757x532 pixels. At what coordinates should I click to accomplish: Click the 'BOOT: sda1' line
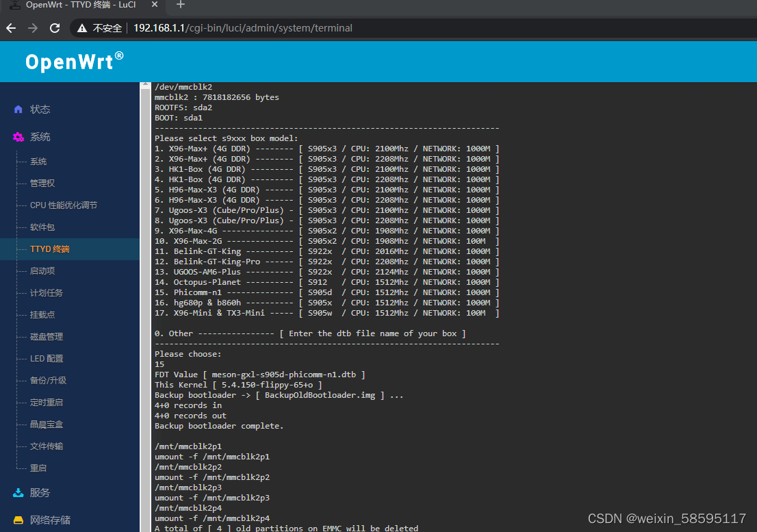[179, 118]
